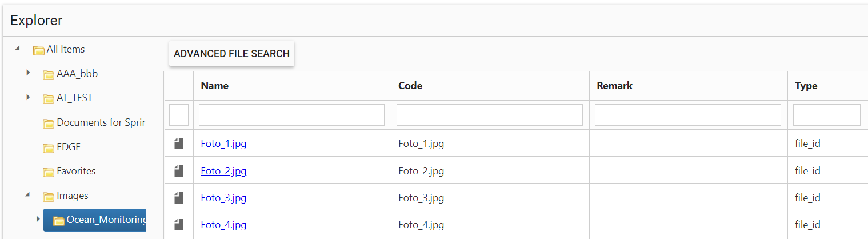This screenshot has height=239, width=868.
Task: Click the file icon beside Foto_2.jpg
Action: click(179, 170)
